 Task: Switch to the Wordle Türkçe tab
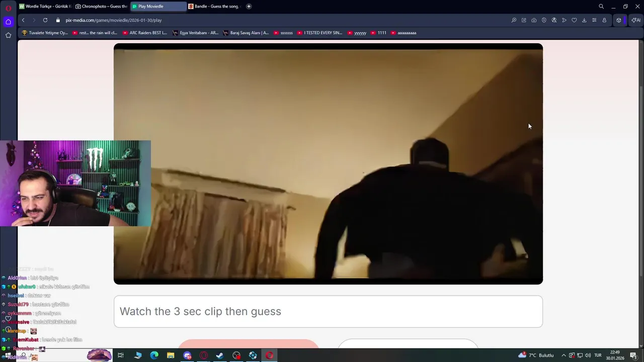(45, 7)
